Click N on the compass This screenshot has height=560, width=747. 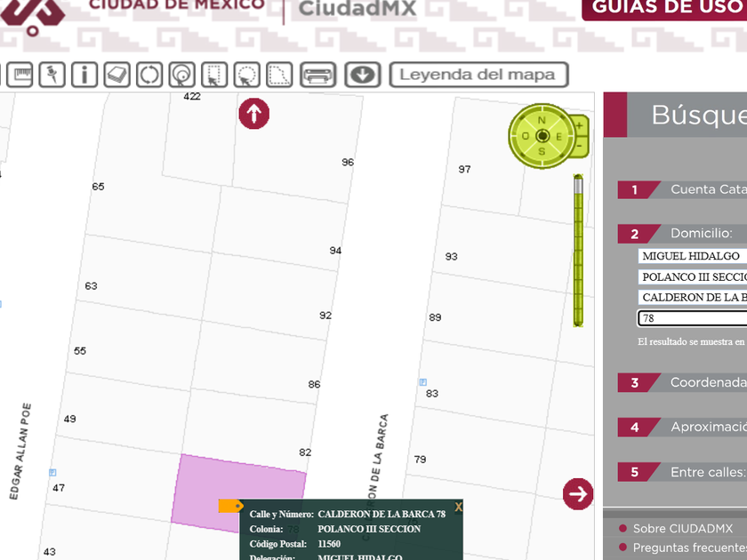[542, 120]
